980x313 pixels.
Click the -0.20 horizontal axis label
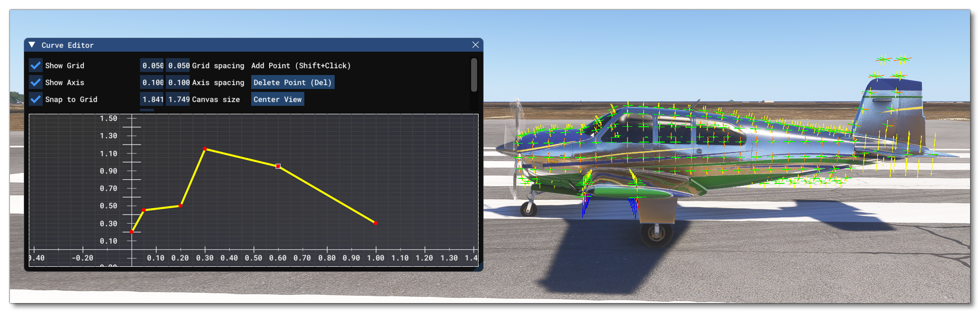pyautogui.click(x=82, y=258)
